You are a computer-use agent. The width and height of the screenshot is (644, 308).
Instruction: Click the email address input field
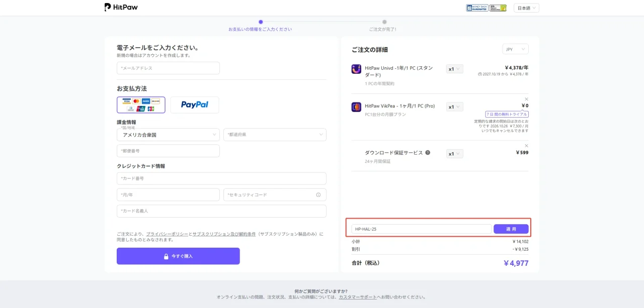click(x=168, y=68)
